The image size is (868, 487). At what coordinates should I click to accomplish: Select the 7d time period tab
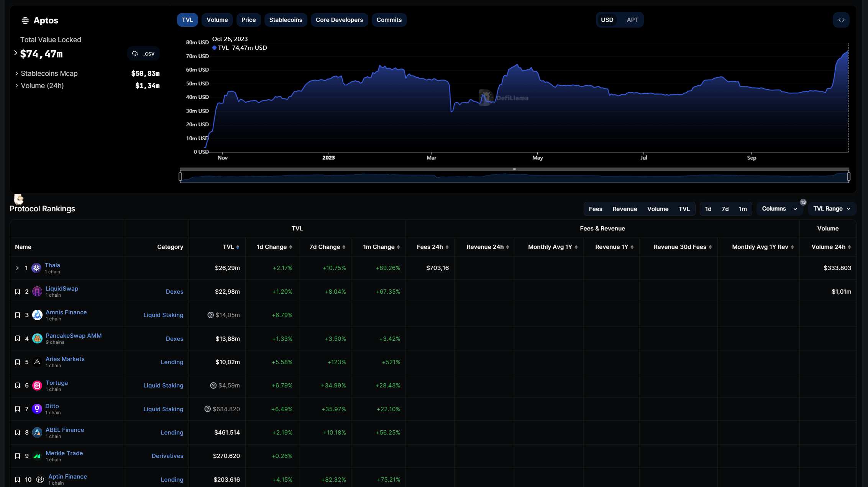(x=725, y=209)
